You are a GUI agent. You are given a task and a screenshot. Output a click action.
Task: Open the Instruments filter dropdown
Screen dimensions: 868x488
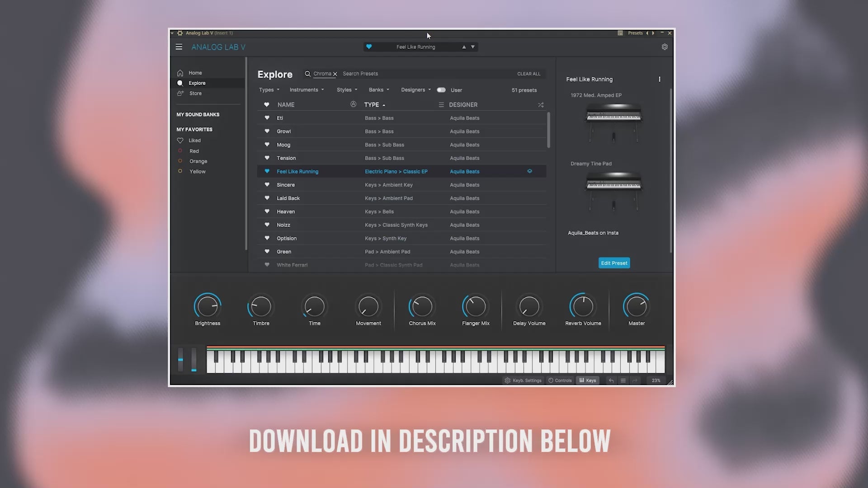click(307, 90)
